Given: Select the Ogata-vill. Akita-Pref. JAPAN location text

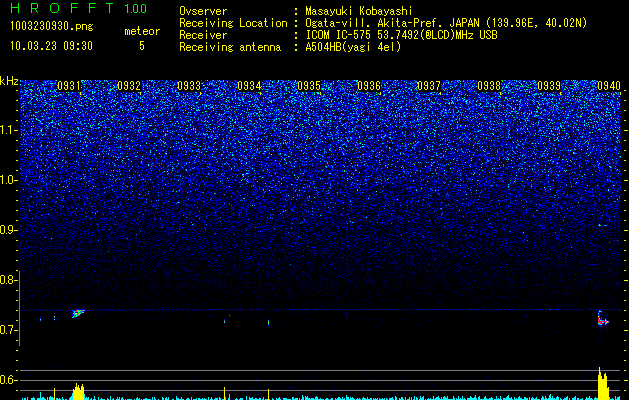Looking at the screenshot, I should [x=446, y=23].
